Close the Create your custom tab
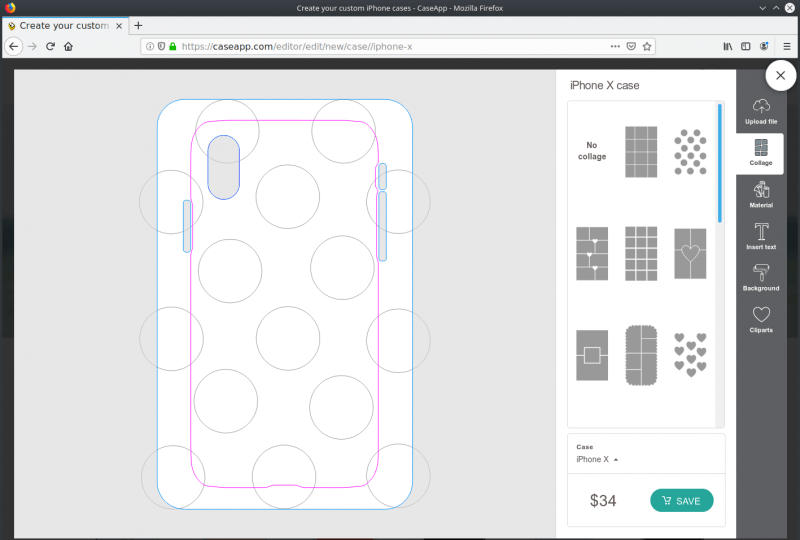 (x=119, y=26)
